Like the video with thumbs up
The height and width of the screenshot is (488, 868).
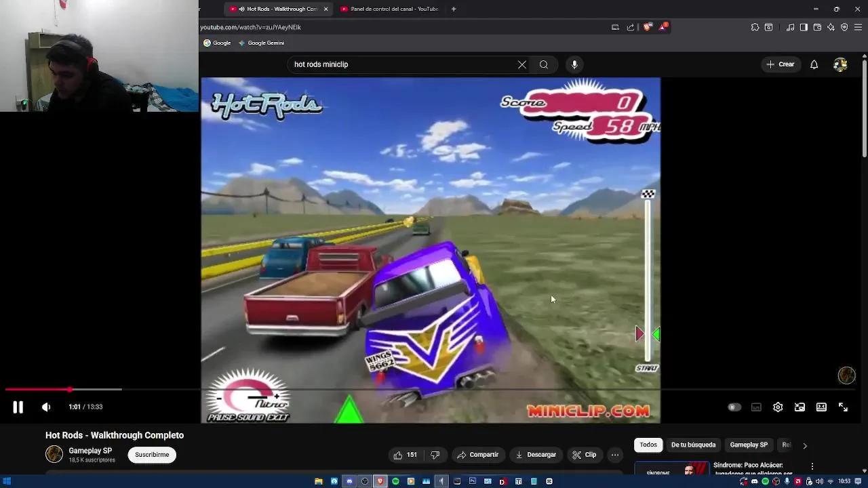406,455
